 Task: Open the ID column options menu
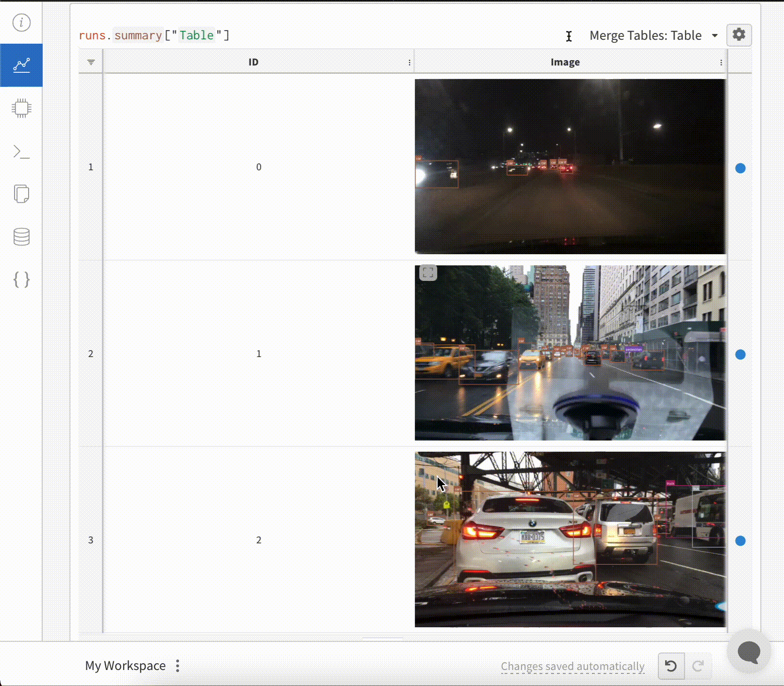409,62
